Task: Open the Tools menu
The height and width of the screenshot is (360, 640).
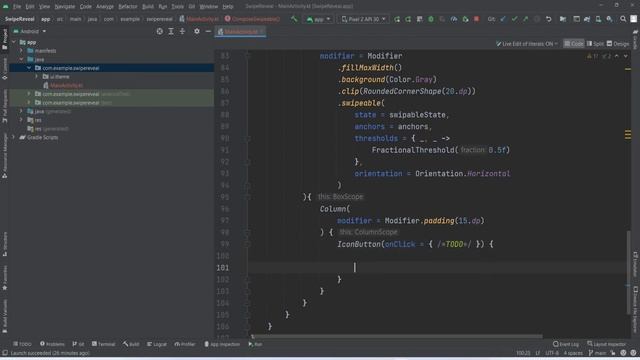Action: (177, 6)
